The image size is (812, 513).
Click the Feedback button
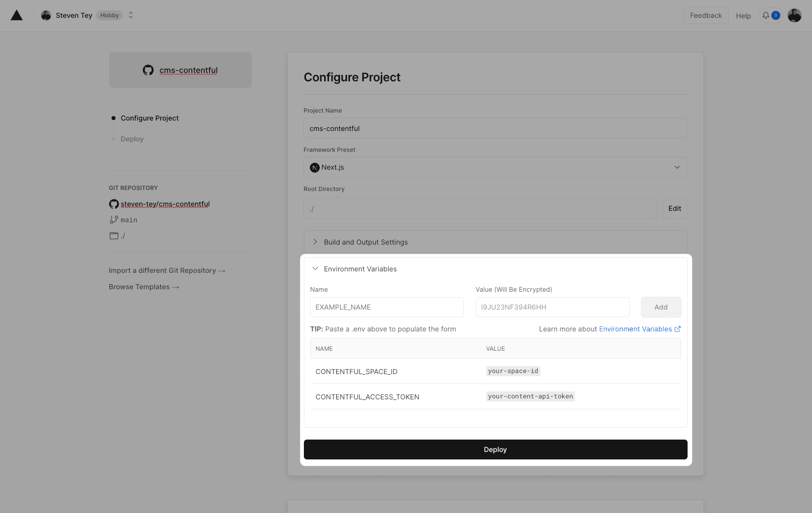705,15
